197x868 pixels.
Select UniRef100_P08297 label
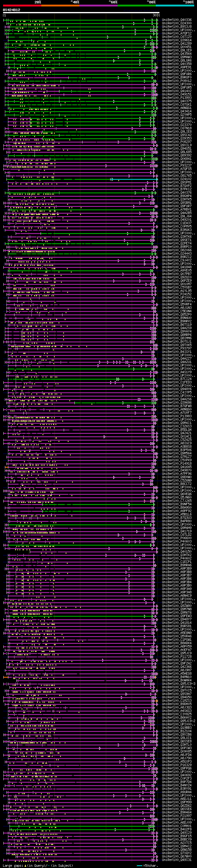177,142
